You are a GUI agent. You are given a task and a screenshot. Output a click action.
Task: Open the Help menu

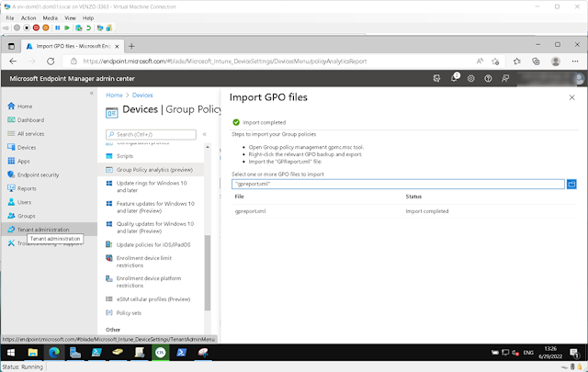88,18
